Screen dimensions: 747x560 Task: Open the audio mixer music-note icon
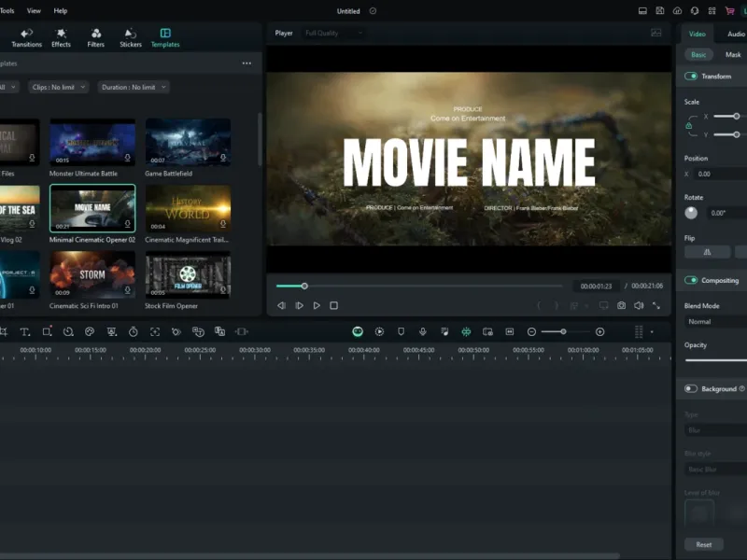444,332
